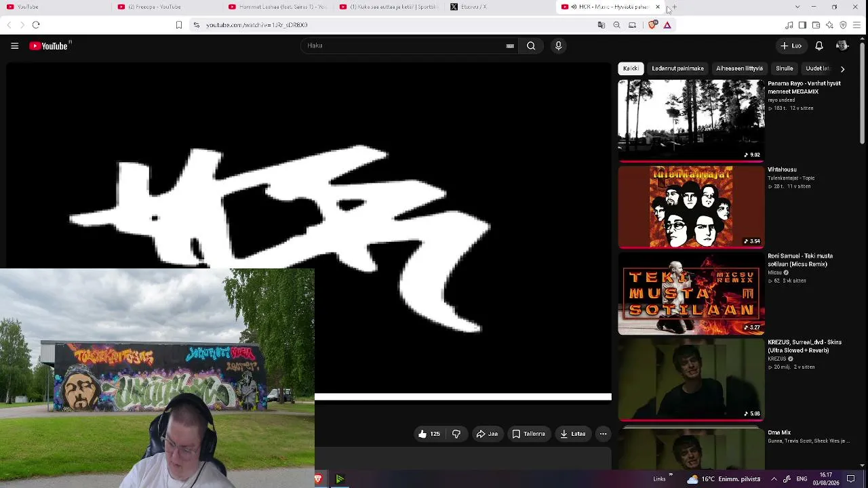Screen dimensions: 868x488
Task: Open Brave Shields lion icon
Action: point(652,25)
